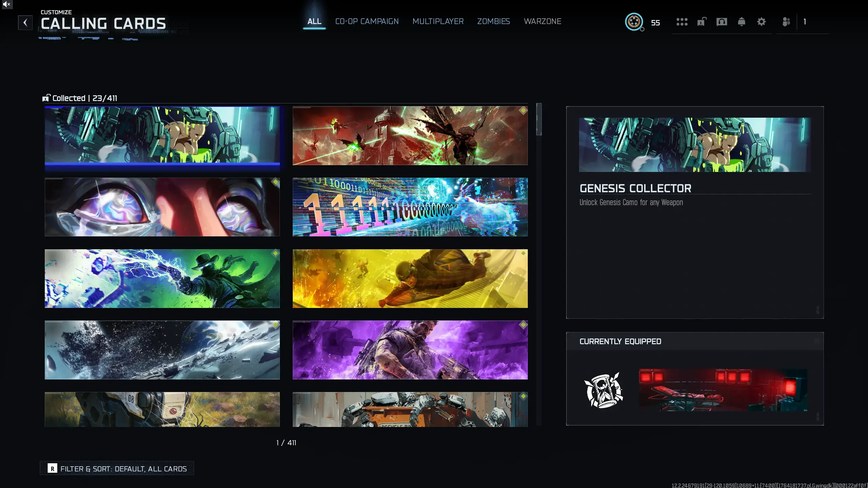Screen dimensions: 868x488
Task: Select the ZOMBIES tab
Action: (x=494, y=21)
